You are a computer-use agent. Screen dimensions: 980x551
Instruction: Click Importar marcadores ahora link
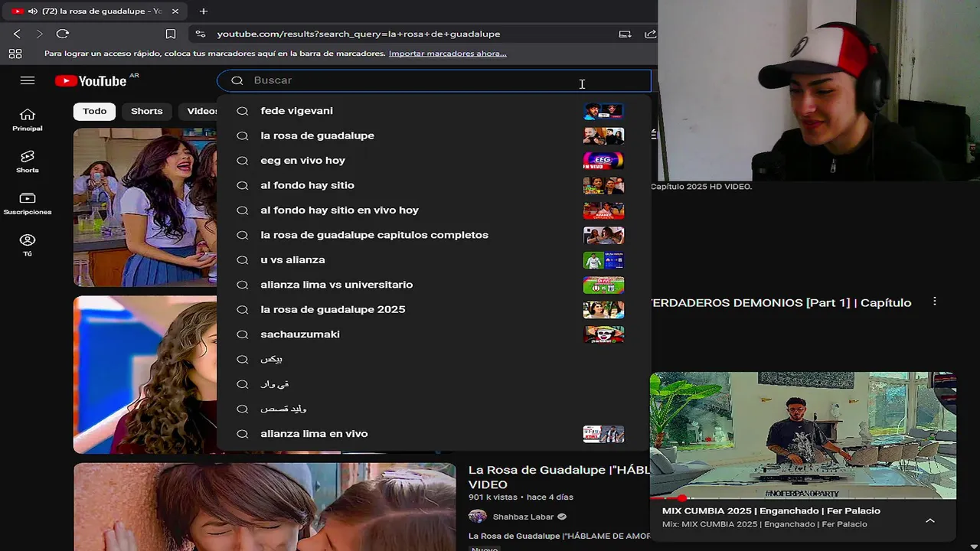[448, 54]
